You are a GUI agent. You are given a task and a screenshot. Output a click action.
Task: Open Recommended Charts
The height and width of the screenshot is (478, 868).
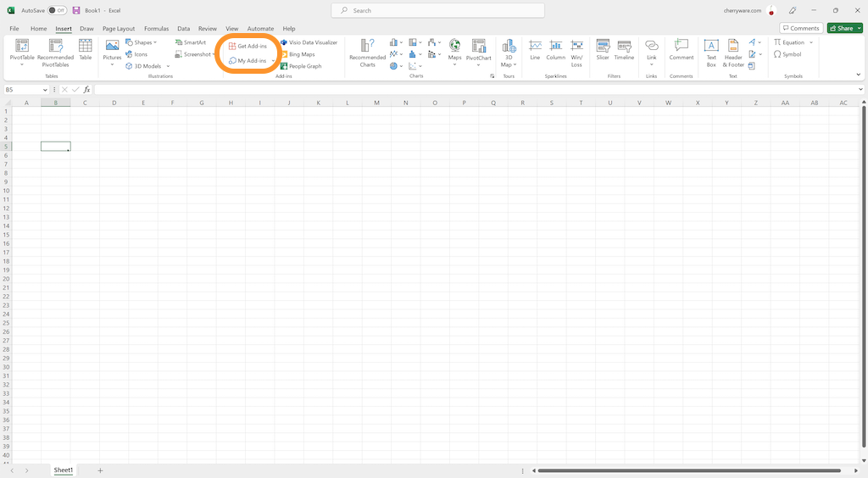[367, 53]
